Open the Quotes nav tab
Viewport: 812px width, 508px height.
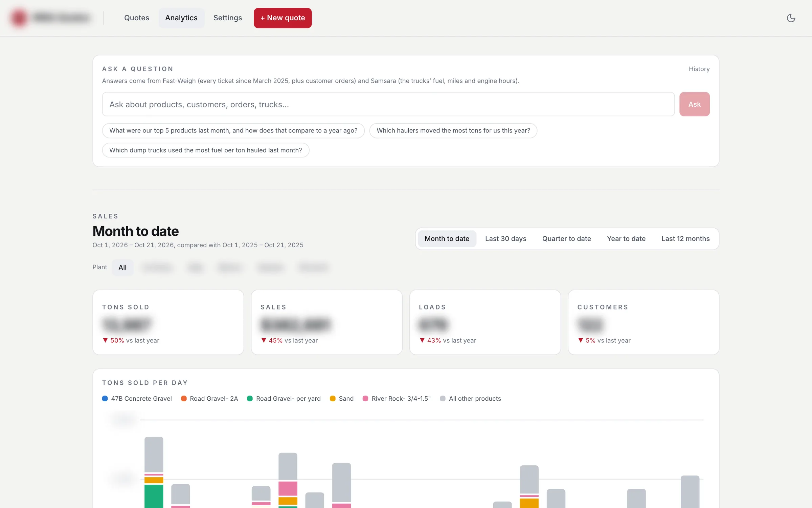click(137, 18)
